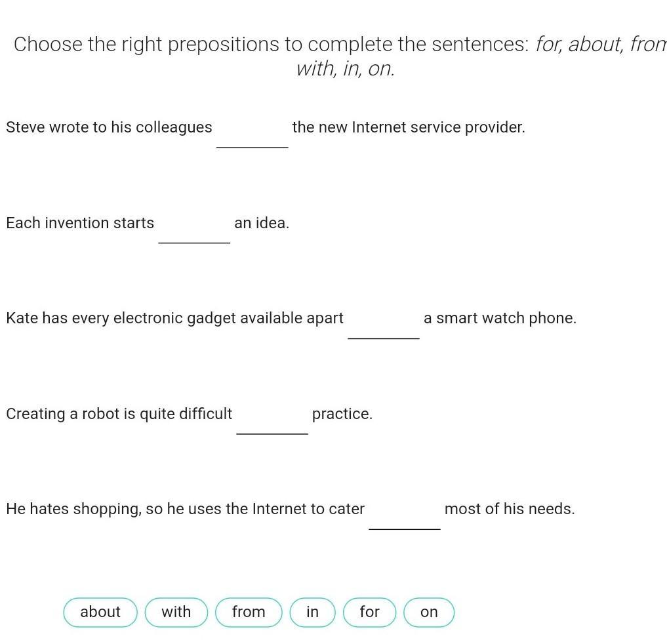Click the text 'Steve wrote to his colleagues'
Image resolution: width=667 pixels, height=644 pixels.
pyautogui.click(x=109, y=127)
